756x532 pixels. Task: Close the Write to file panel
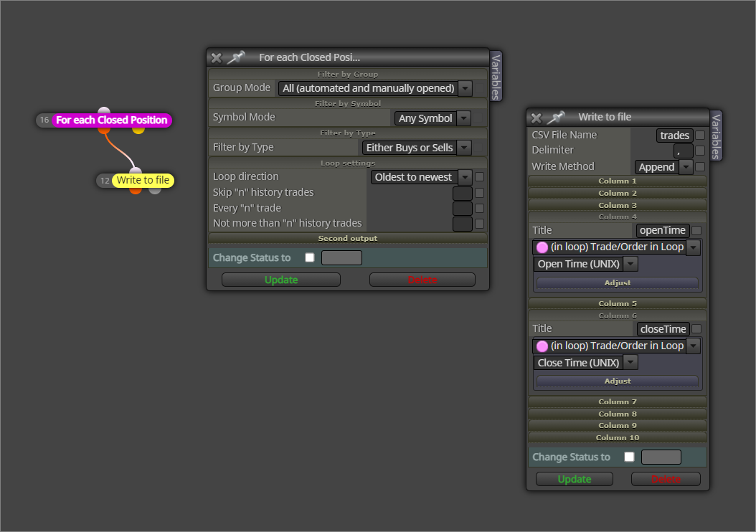pyautogui.click(x=536, y=118)
